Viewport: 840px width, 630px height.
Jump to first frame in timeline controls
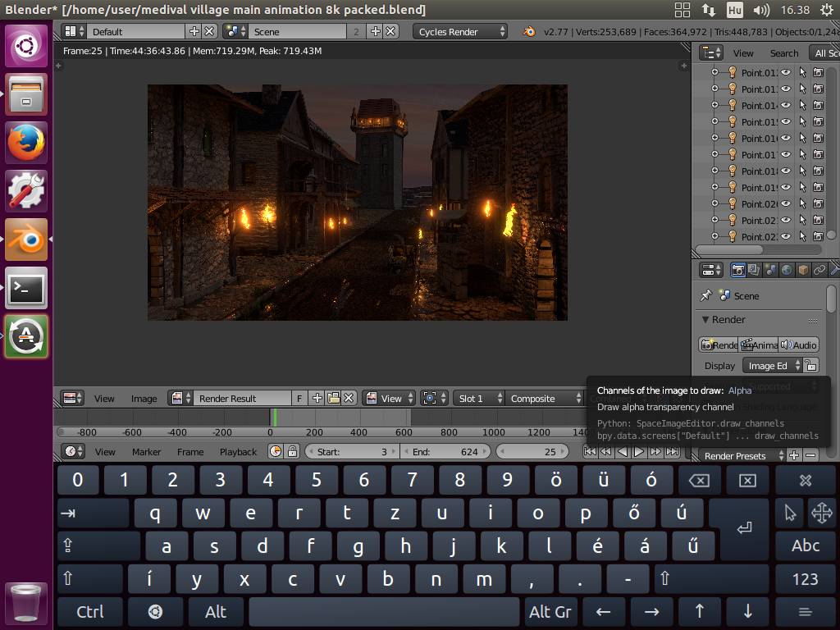point(590,452)
